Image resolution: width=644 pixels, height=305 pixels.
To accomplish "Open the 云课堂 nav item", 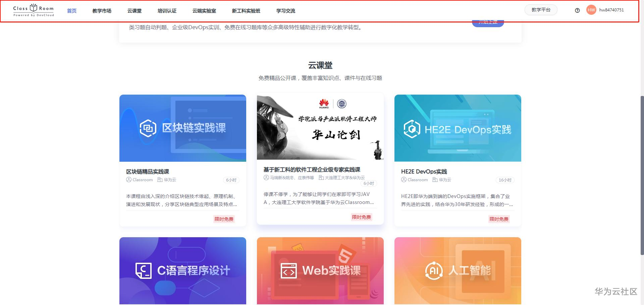I will [135, 11].
